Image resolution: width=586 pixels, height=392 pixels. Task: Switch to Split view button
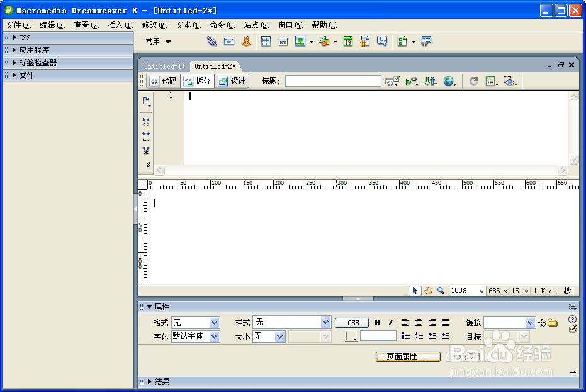tap(198, 81)
